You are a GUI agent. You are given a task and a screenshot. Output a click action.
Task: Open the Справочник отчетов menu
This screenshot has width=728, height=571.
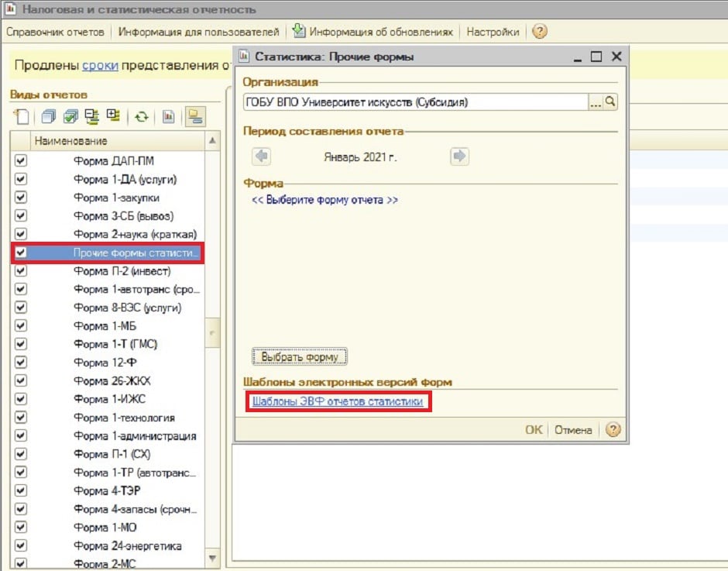(x=54, y=32)
